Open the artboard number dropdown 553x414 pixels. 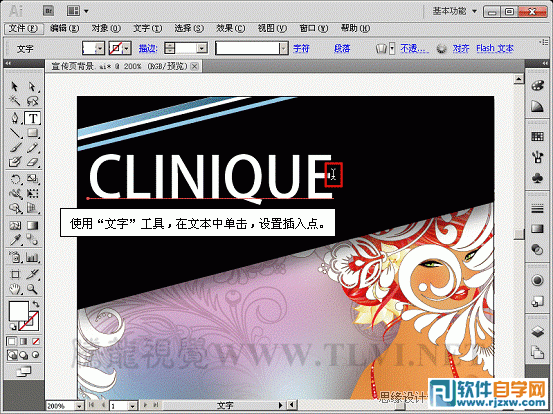coord(132,406)
